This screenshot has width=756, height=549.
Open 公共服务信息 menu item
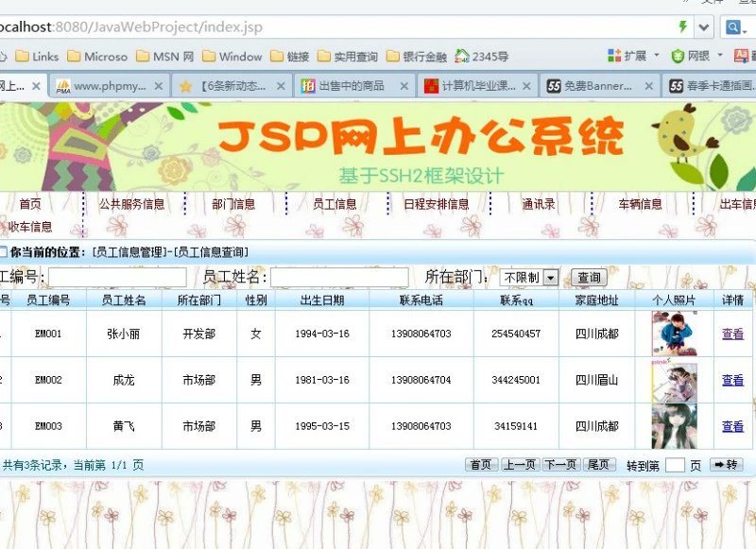pos(131,204)
